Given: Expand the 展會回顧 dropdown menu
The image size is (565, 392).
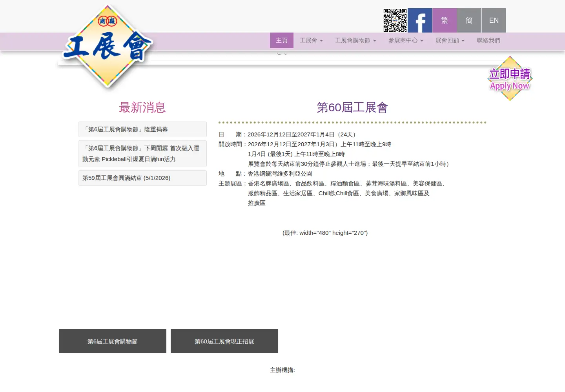Looking at the screenshot, I should click(x=450, y=40).
